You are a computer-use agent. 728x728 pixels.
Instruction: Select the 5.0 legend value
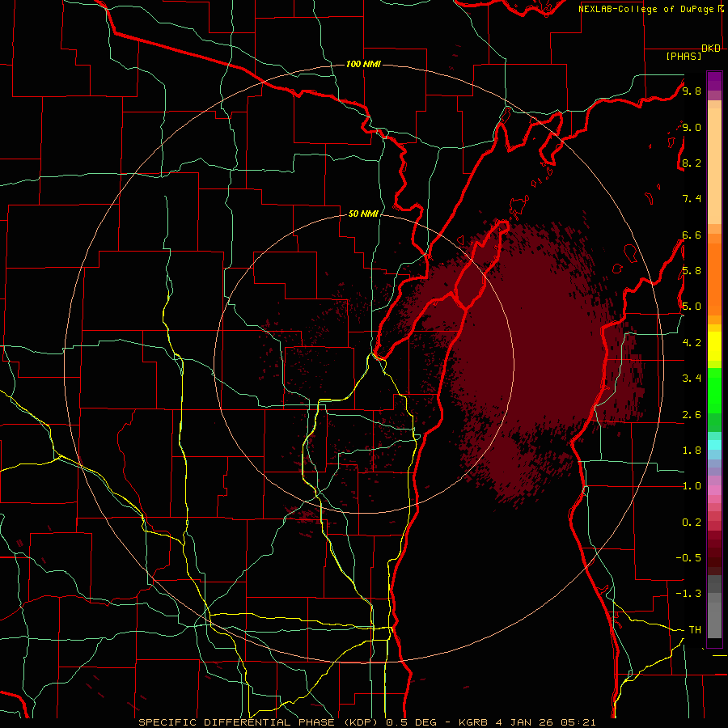click(x=692, y=307)
